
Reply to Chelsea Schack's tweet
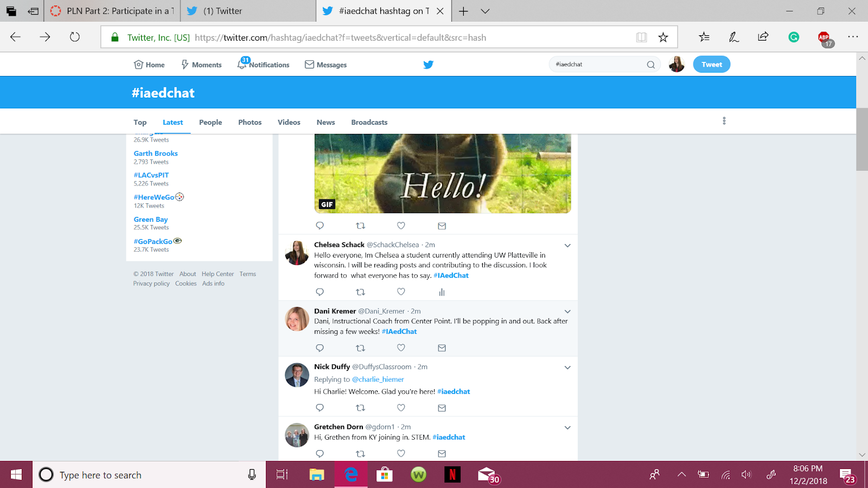320,292
